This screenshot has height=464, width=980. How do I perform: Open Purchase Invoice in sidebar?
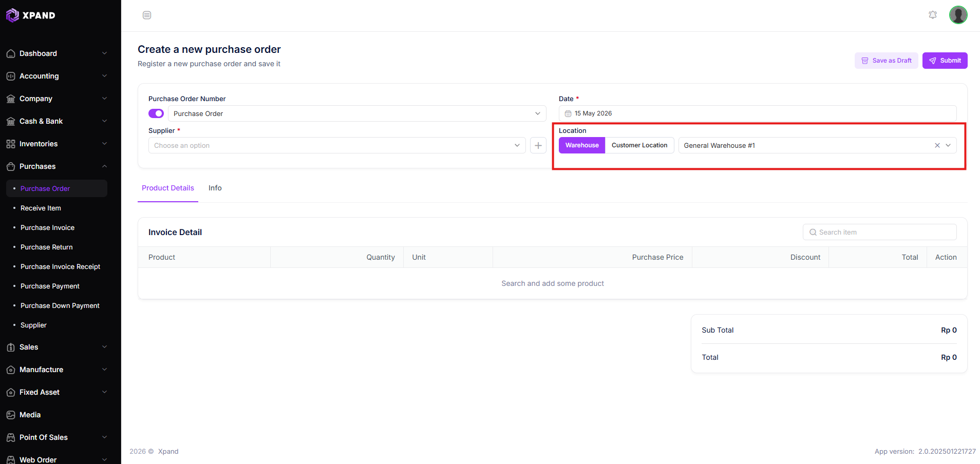click(47, 227)
